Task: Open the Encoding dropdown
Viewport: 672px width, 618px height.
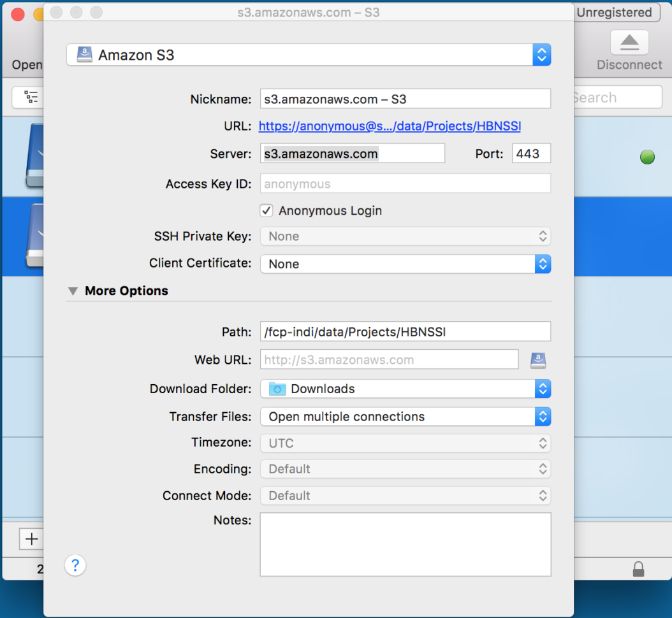Action: 405,469
